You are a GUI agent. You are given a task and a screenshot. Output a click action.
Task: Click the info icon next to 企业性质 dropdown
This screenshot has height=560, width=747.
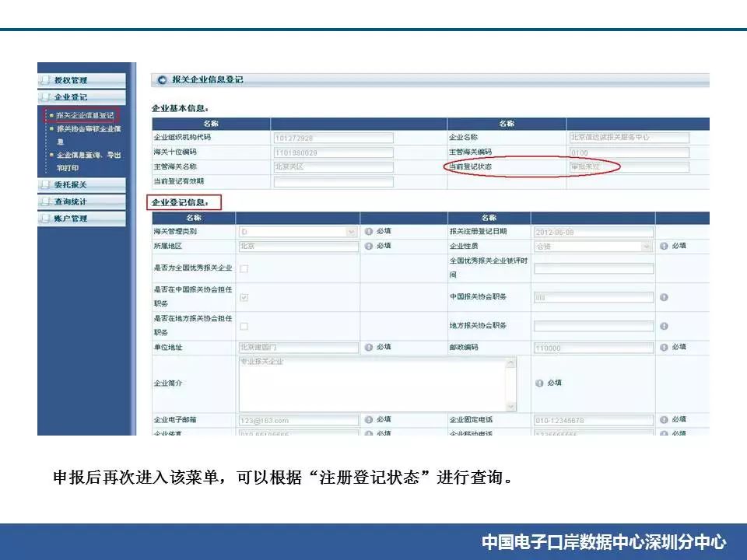coord(664,246)
